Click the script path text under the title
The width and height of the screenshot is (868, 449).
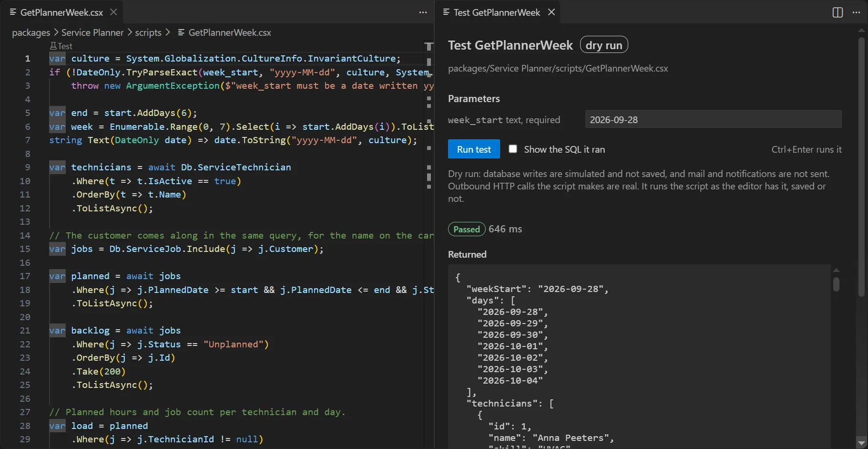[558, 68]
